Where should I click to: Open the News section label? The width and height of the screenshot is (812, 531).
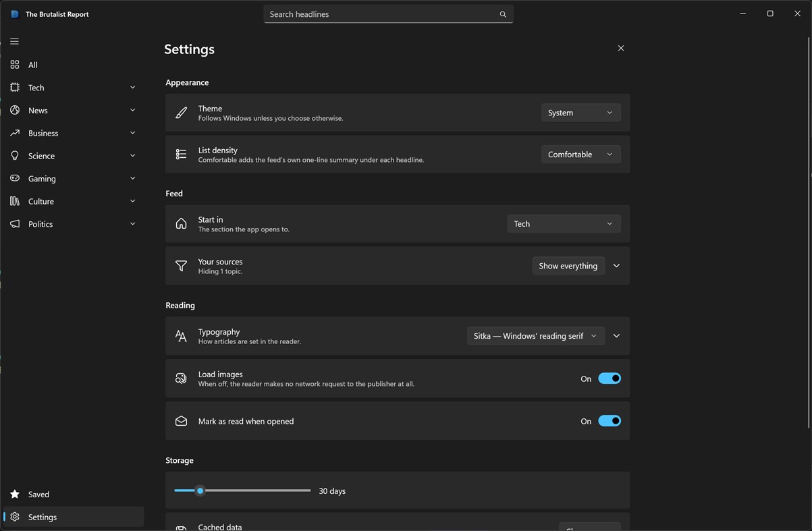pos(38,111)
